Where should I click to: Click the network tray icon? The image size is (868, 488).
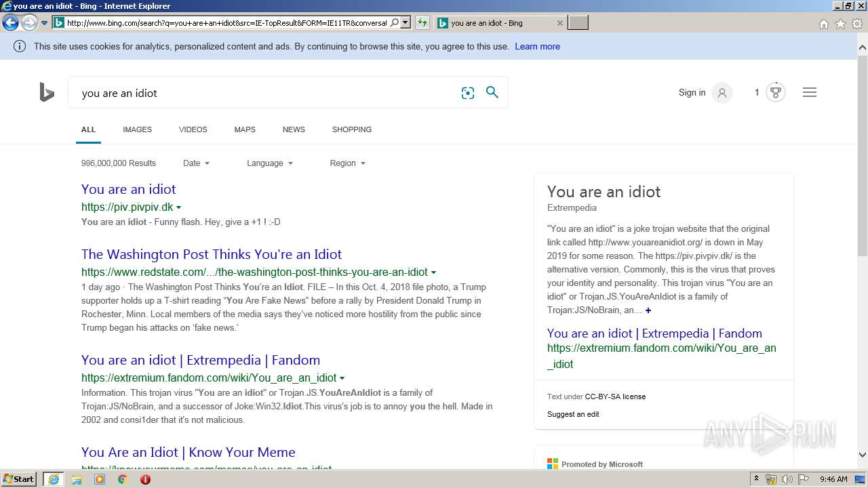(x=771, y=479)
